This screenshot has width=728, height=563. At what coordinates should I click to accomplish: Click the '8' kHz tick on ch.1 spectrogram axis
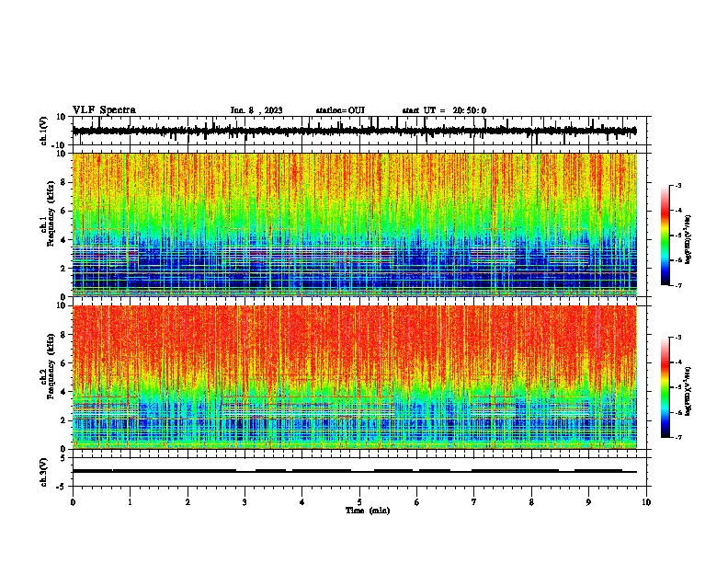pos(63,182)
